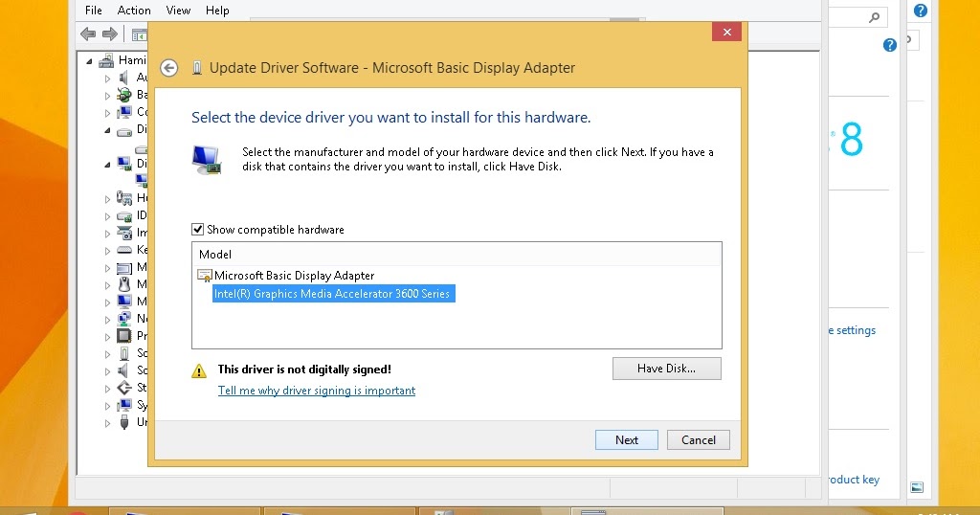Select the Microsoft Basic Display Adapter certificate icon
980x515 pixels.
pos(205,276)
